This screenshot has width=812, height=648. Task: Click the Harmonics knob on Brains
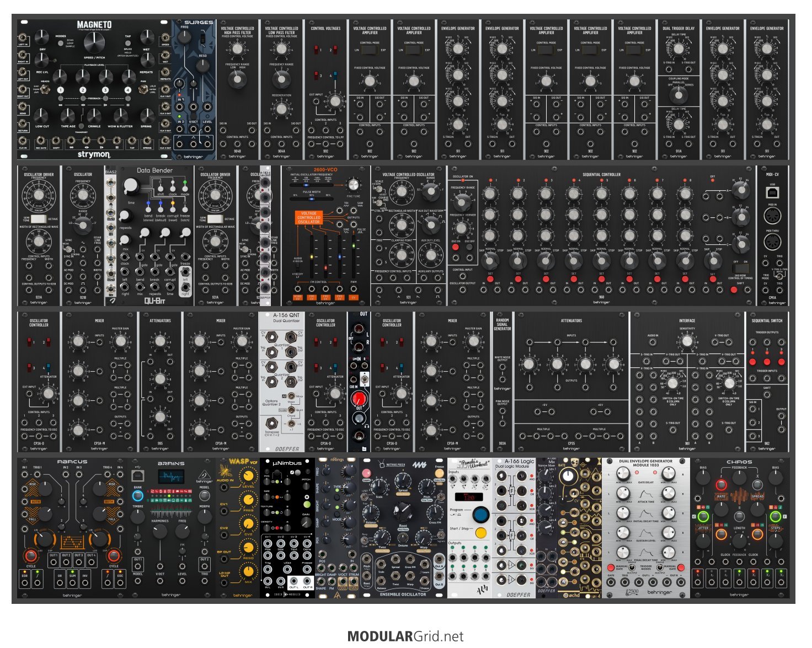(x=160, y=532)
